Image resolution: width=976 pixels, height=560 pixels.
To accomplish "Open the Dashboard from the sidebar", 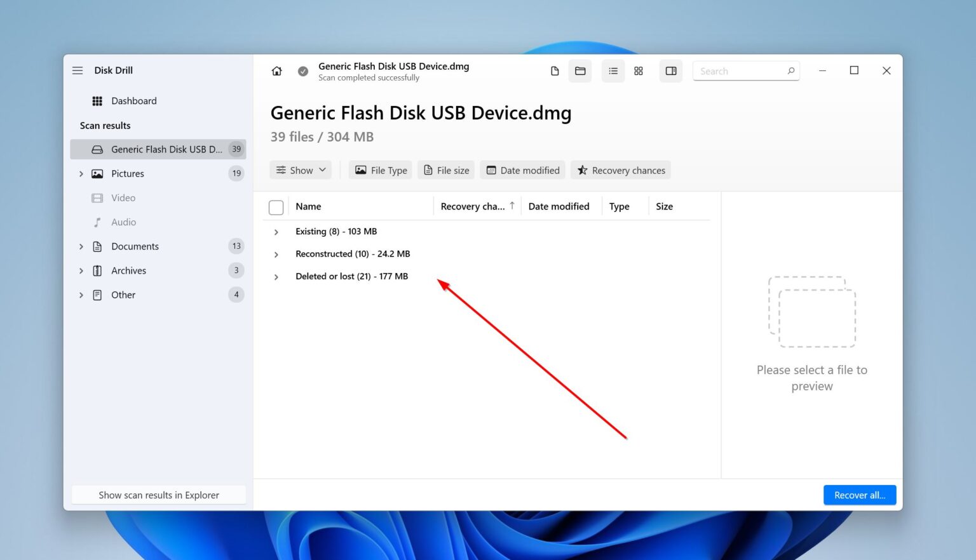I will coord(133,100).
